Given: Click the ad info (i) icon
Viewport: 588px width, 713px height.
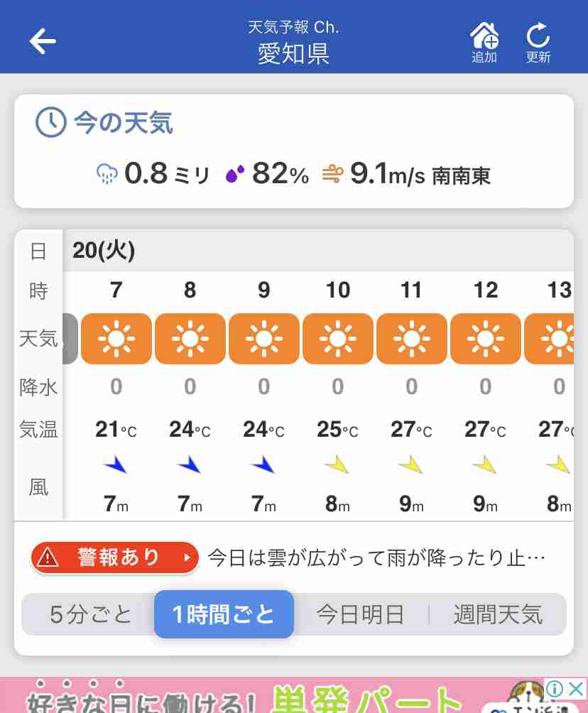Looking at the screenshot, I should pyautogui.click(x=555, y=688).
